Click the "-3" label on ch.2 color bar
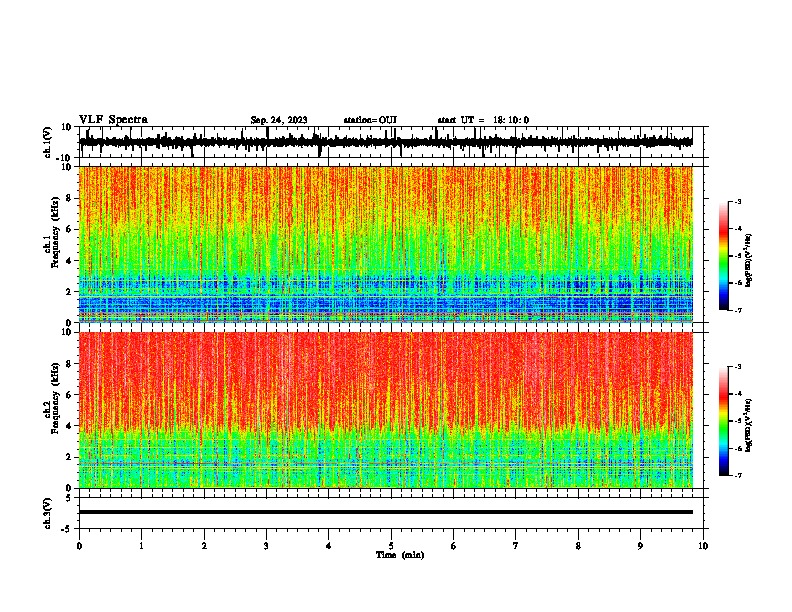The height and width of the screenshot is (612, 792). 737,367
